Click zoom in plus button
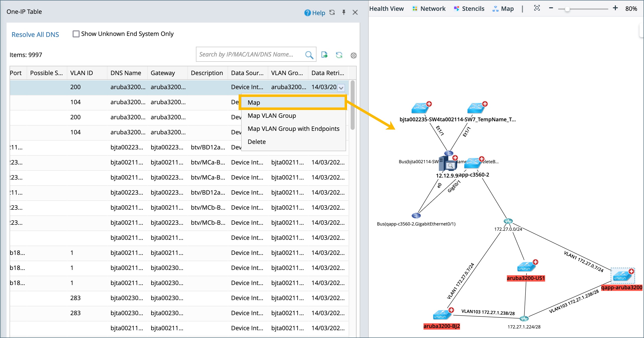644x338 pixels. pyautogui.click(x=615, y=8)
